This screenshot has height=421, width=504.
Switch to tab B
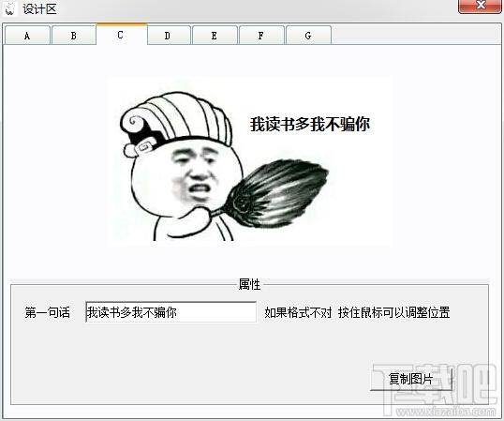pos(74,36)
